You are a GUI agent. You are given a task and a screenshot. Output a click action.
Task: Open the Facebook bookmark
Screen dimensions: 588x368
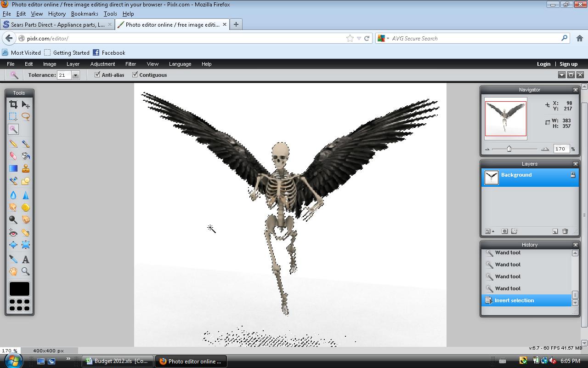coord(109,53)
